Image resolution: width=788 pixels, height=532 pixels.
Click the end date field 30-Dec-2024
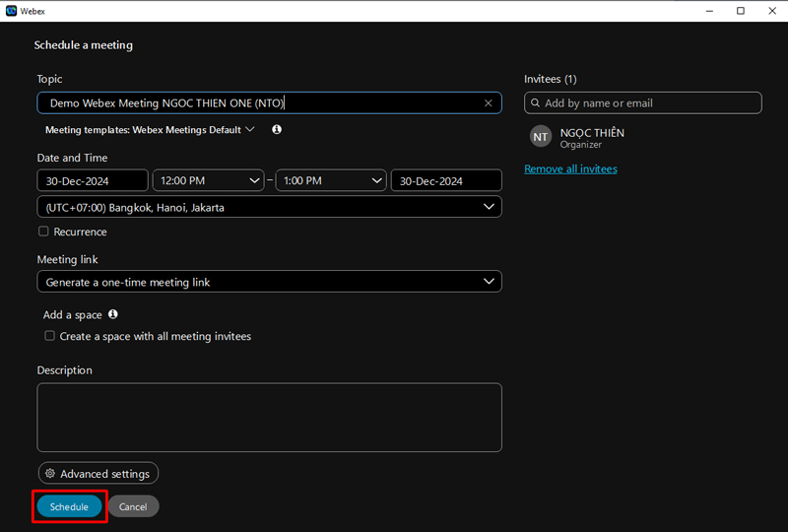point(446,180)
